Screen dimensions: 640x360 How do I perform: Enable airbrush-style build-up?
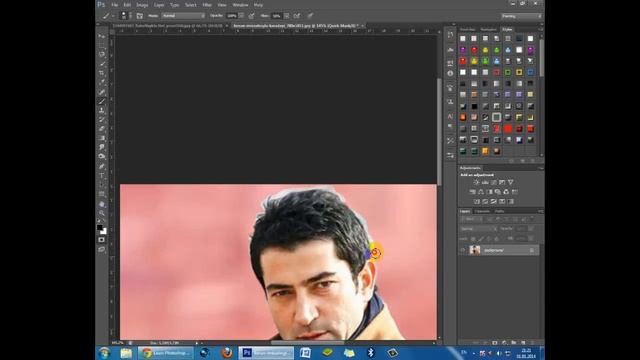(297, 16)
